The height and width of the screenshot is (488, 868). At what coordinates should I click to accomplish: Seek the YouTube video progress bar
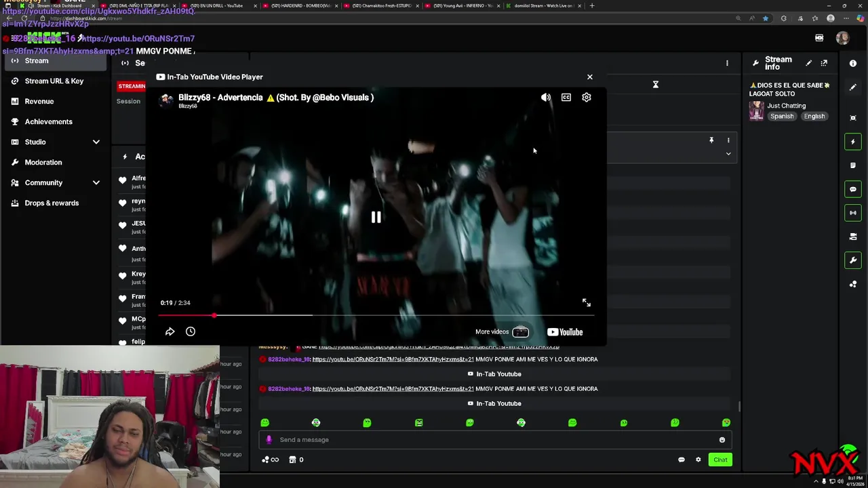click(376, 315)
